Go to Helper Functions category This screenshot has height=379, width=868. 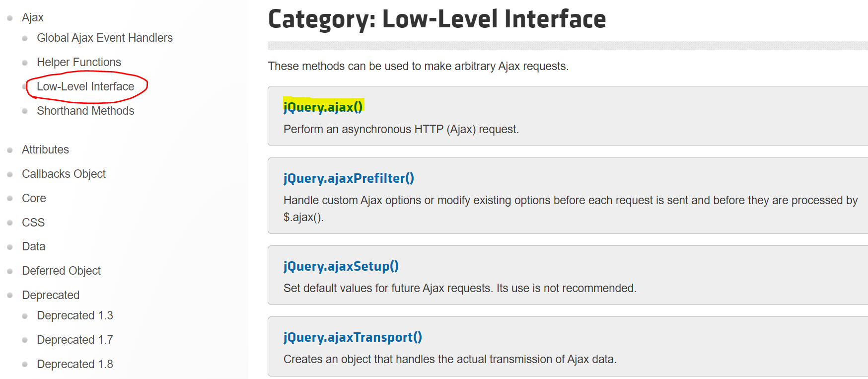[x=79, y=62]
